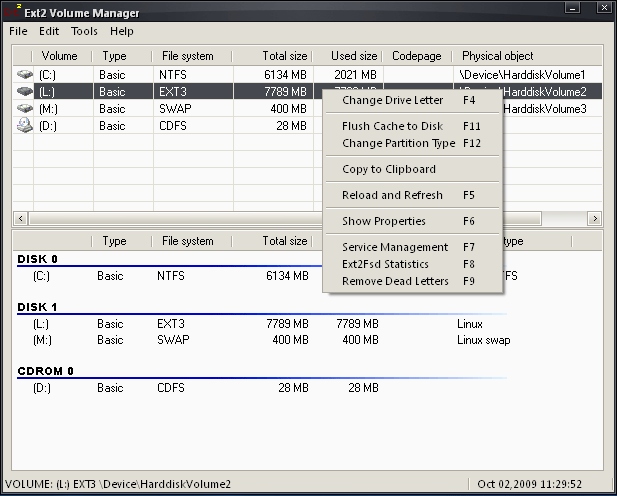The width and height of the screenshot is (617, 496).
Task: Select (M:) partition under DISK 1
Action: [42, 340]
